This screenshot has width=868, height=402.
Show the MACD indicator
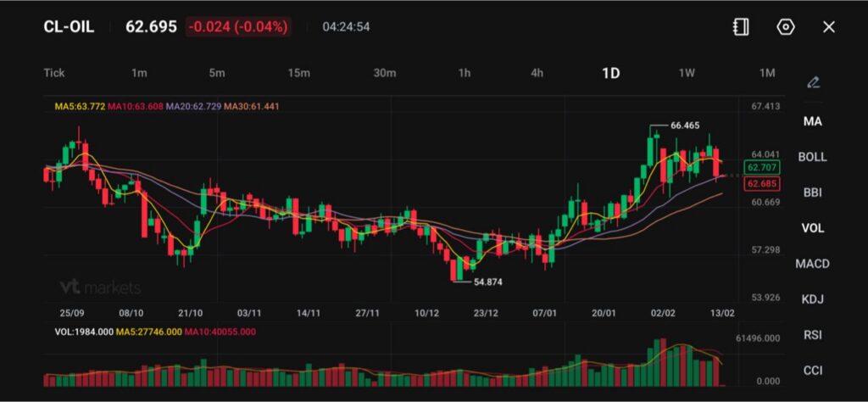tap(812, 264)
